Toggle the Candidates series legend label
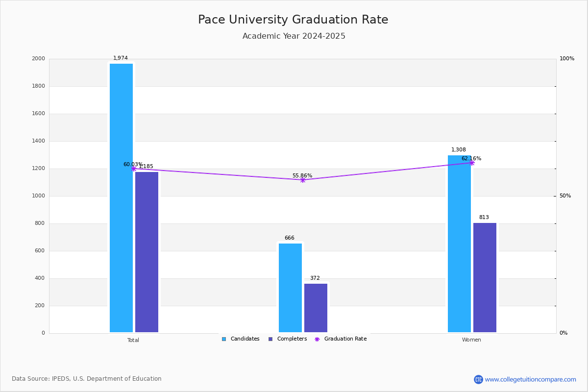The image size is (588, 392). click(245, 339)
